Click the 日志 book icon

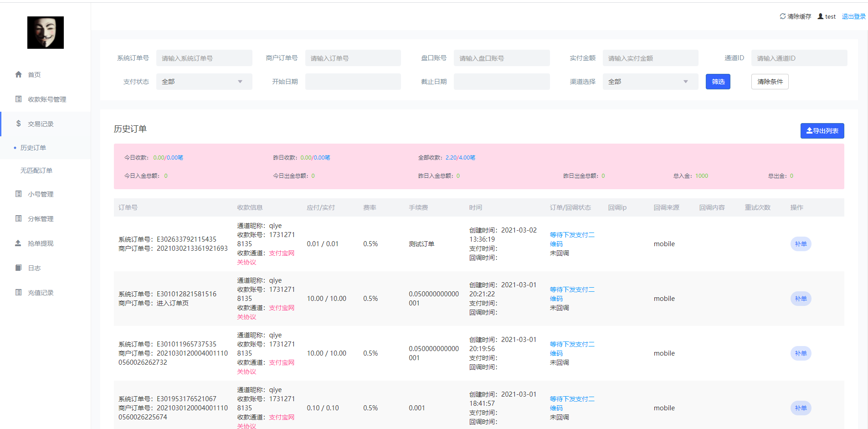click(x=18, y=268)
